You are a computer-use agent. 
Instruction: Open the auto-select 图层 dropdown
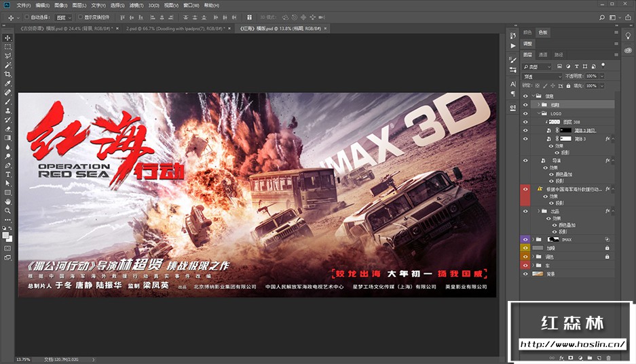(x=64, y=18)
